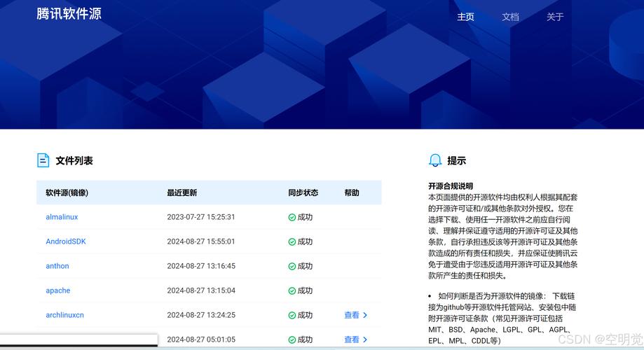Click timestamp 2024-08-27 13:24:25
This screenshot has height=350, width=644.
201,315
